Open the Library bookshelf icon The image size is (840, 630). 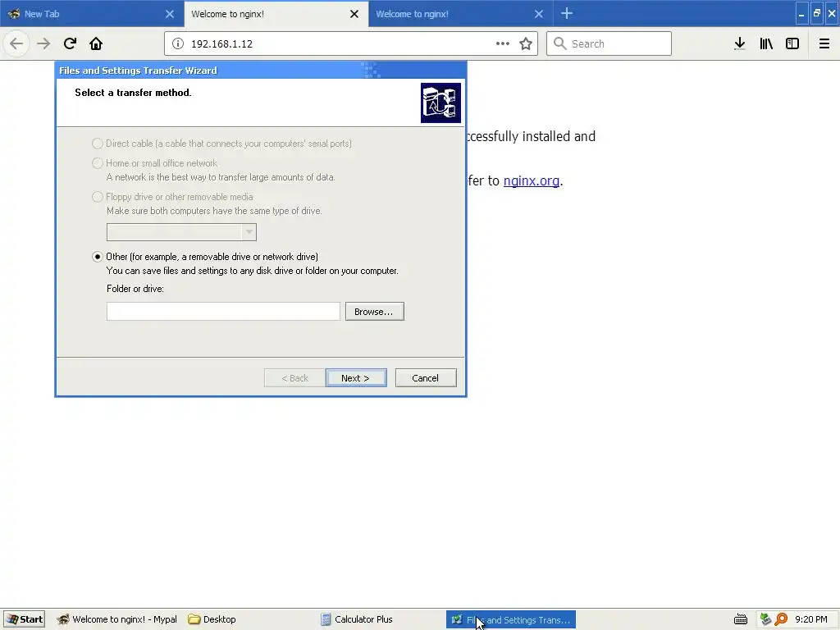(766, 43)
